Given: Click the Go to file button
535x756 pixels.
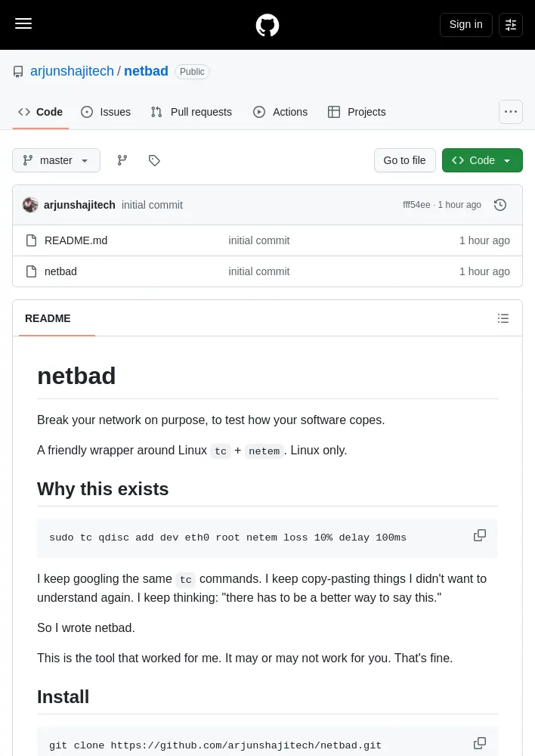Looking at the screenshot, I should (404, 160).
